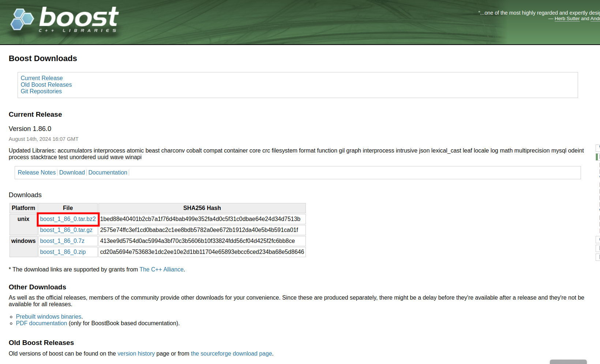Open the Herb Sutter link
Image resolution: width=600 pixels, height=364 pixels.
click(x=567, y=18)
